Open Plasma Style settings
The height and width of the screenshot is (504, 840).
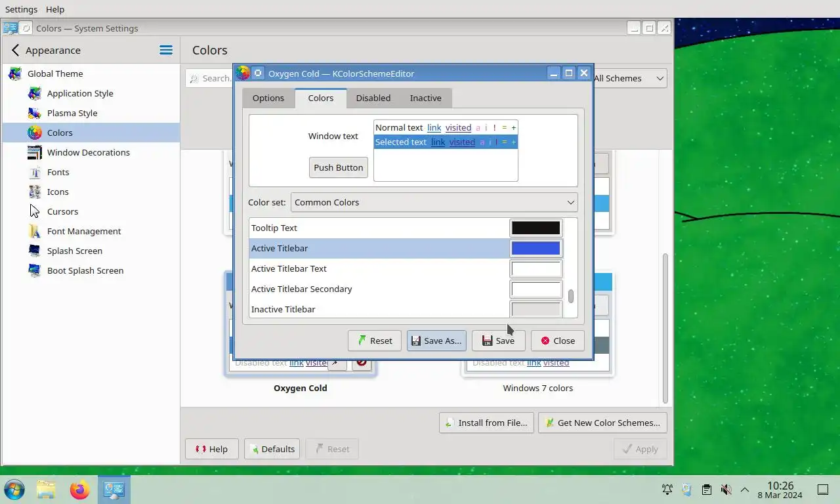[90, 113]
